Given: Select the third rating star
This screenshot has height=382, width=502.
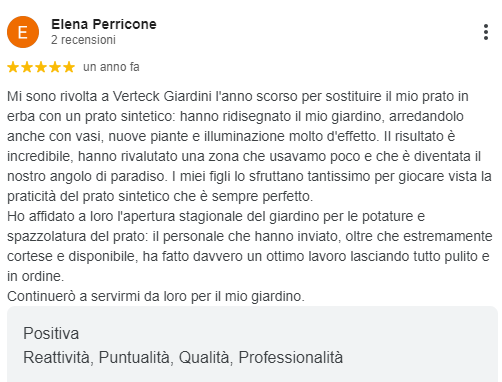Looking at the screenshot, I should tap(41, 67).
